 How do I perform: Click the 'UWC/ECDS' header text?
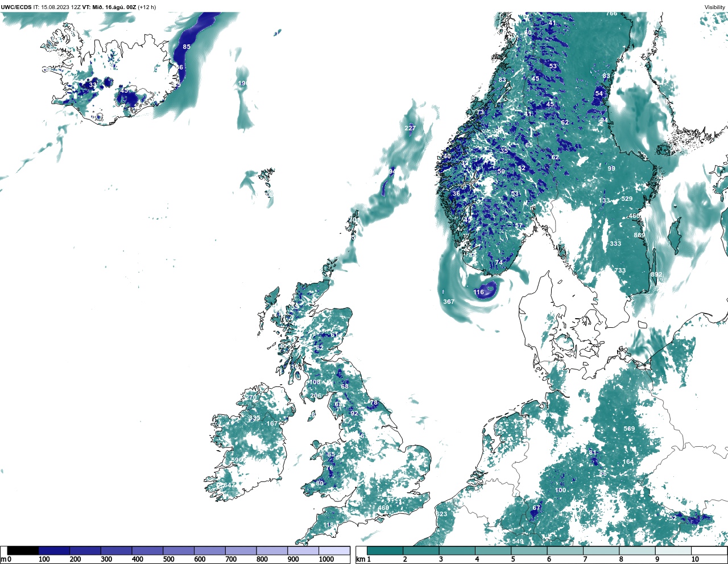[x=16, y=7]
